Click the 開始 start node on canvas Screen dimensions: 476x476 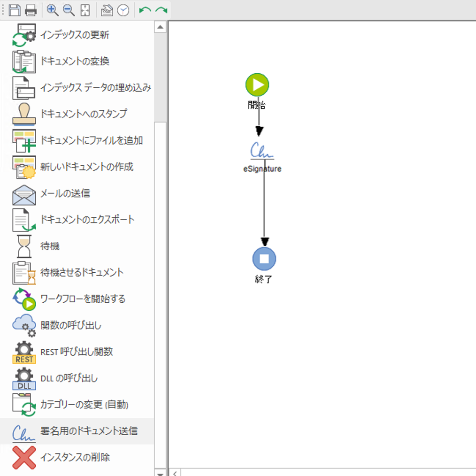[x=257, y=84]
